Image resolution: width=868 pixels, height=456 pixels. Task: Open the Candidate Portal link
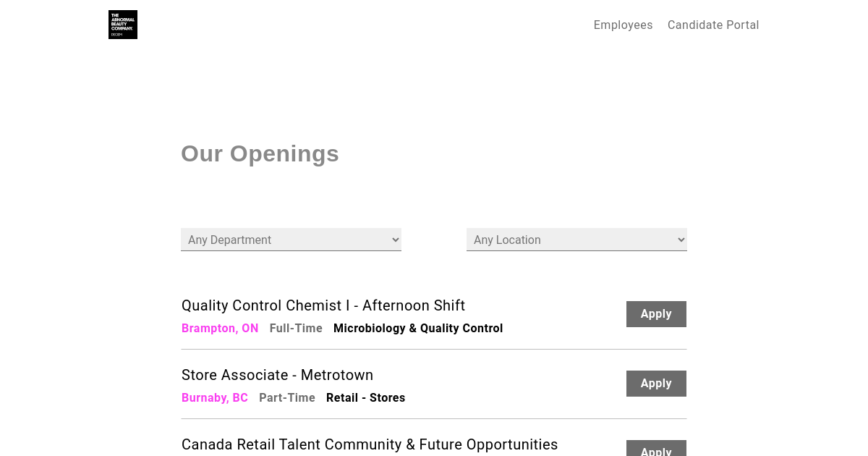[713, 25]
